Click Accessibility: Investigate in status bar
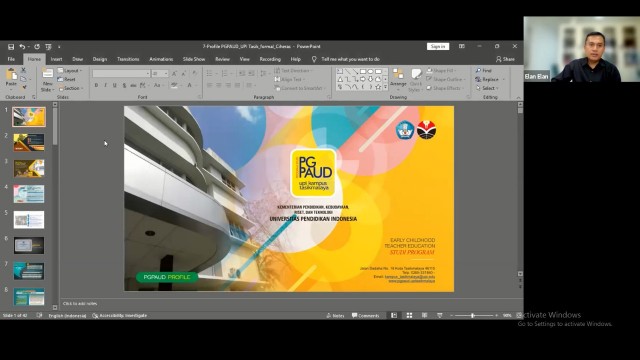Screen dimensions: 640x360 120,316
